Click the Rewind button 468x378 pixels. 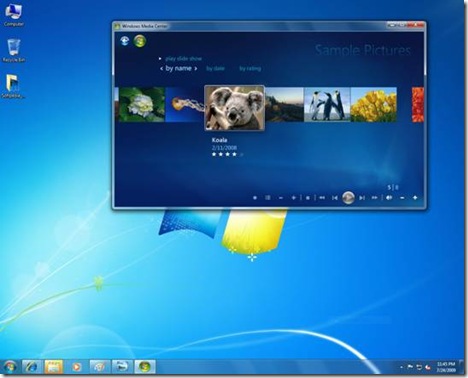click(x=322, y=198)
